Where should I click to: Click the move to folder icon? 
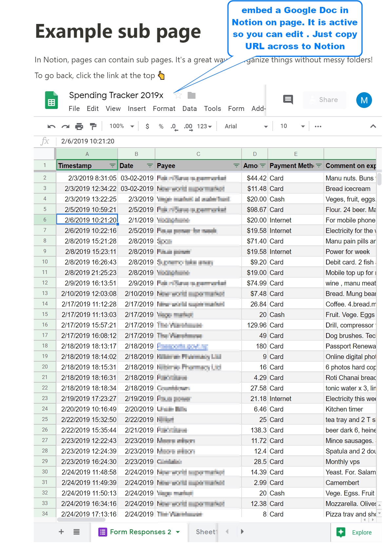pos(191,95)
